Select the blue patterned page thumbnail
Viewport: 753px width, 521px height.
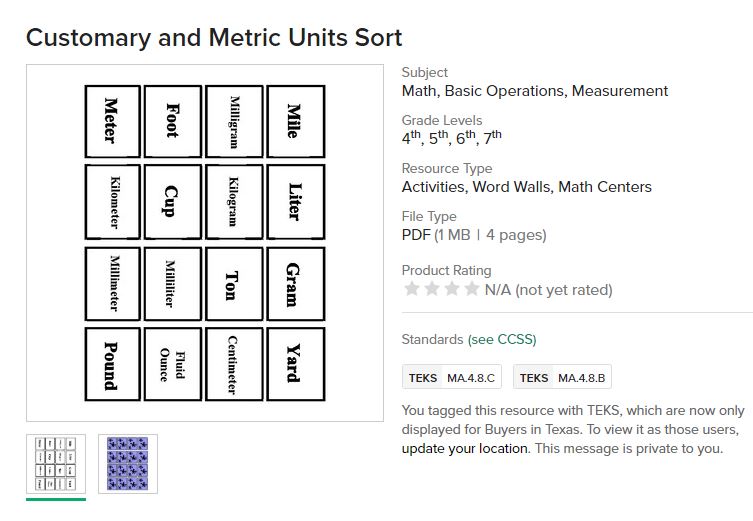click(128, 463)
